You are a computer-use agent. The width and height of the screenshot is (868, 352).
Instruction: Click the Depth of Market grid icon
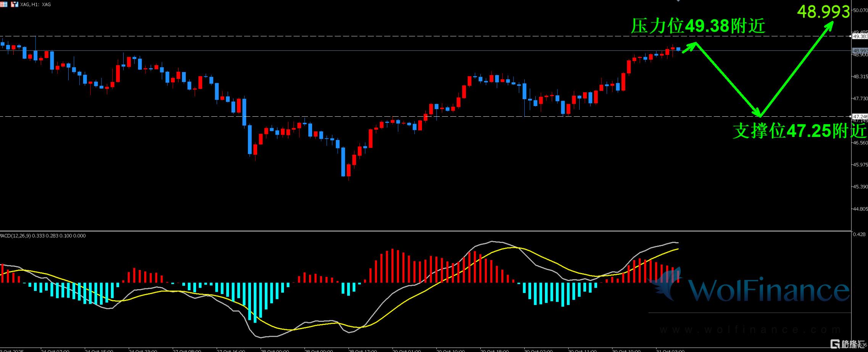3,5
